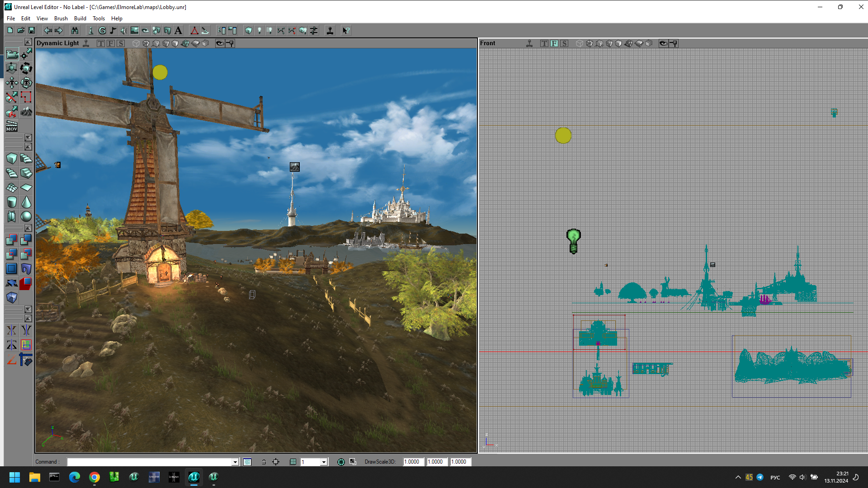
Task: Redo the action with right arrow
Action: (58, 30)
